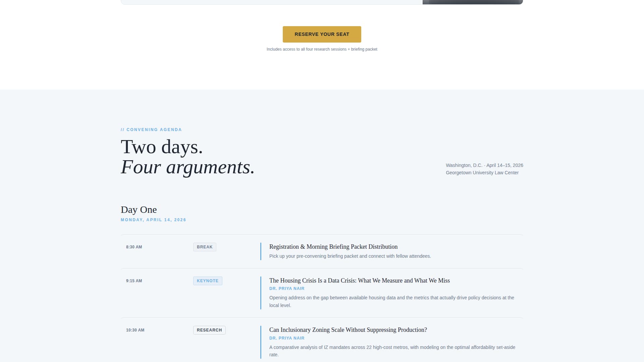This screenshot has width=644, height=362.
Task: Select the Georgetown University Law Center venue text
Action: [x=482, y=173]
